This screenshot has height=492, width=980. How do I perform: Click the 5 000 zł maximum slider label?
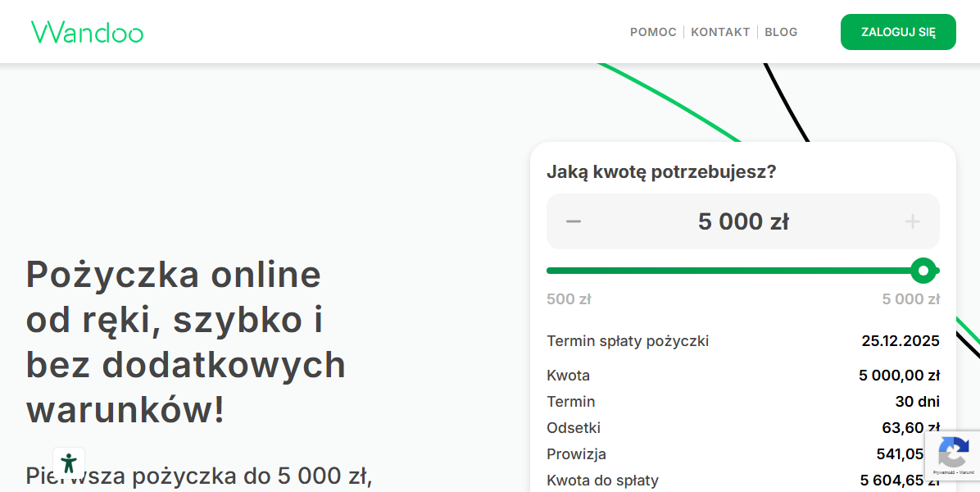coord(910,299)
